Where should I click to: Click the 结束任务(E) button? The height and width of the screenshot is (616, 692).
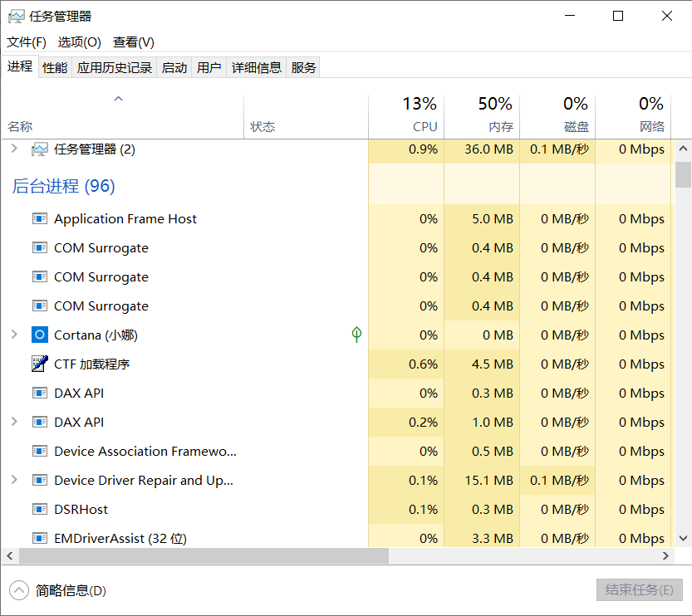pyautogui.click(x=640, y=590)
